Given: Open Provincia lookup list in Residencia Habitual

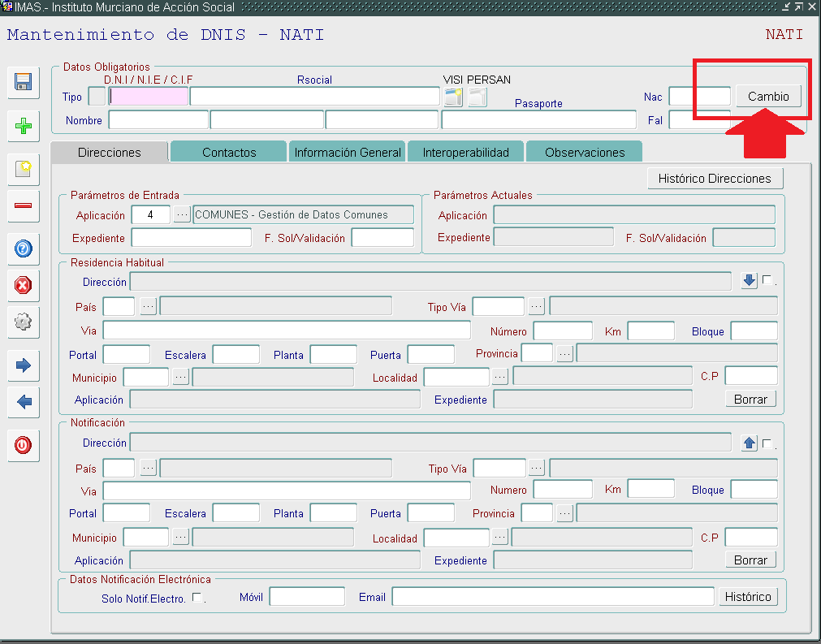Looking at the screenshot, I should click(564, 353).
